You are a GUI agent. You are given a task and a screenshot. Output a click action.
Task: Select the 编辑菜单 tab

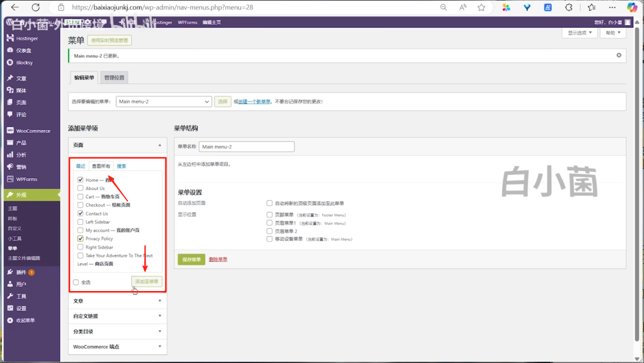tap(84, 78)
